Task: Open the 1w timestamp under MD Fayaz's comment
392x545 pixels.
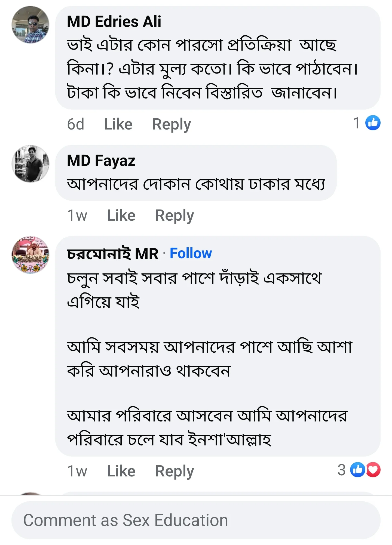Action: pyautogui.click(x=78, y=215)
